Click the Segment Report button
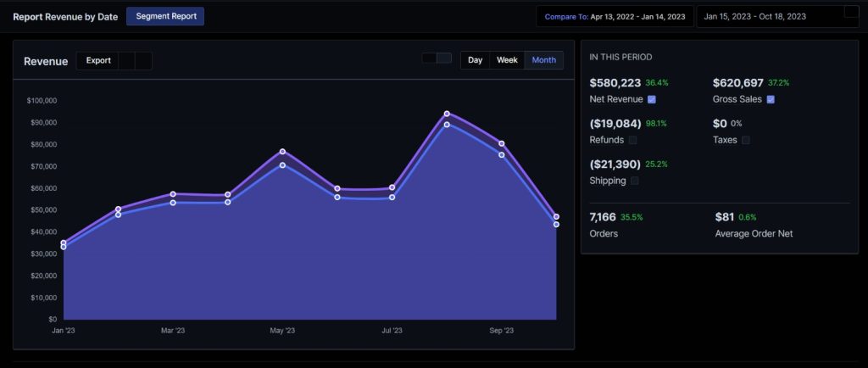 [165, 16]
